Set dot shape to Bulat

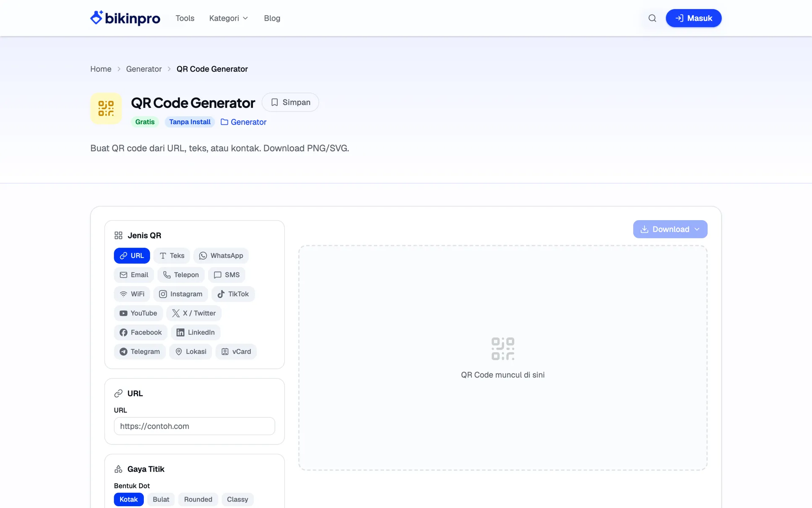click(x=161, y=500)
